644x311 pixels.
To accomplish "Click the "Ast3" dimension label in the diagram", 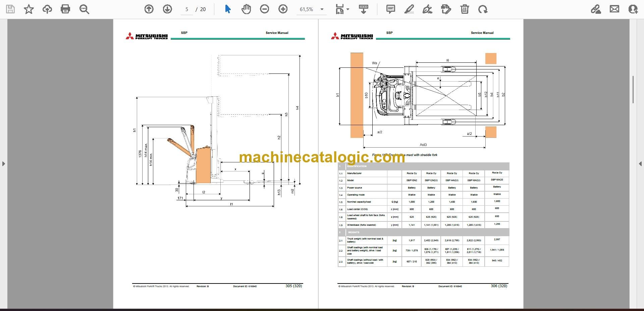I will point(423,145).
